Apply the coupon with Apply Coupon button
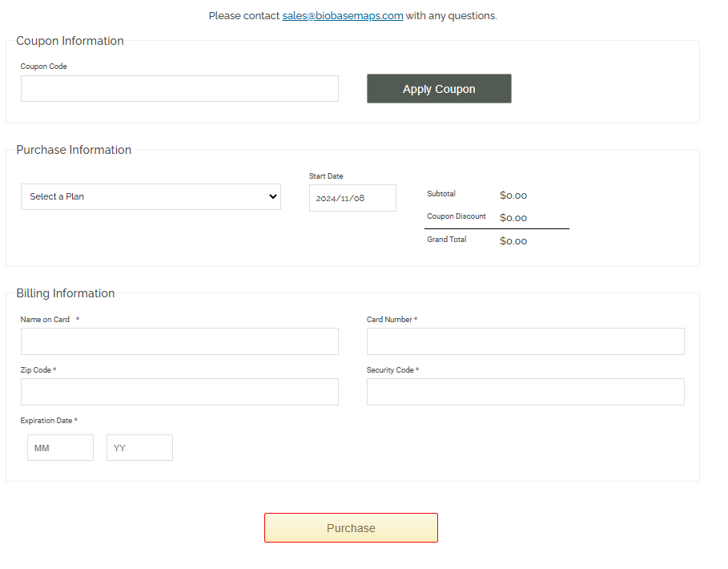 (x=439, y=89)
